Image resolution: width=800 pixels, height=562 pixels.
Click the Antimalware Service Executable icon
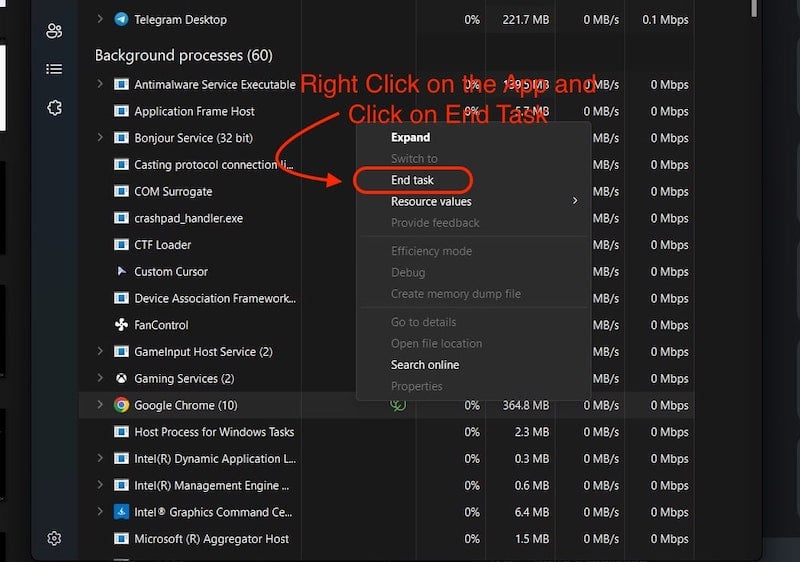click(121, 84)
